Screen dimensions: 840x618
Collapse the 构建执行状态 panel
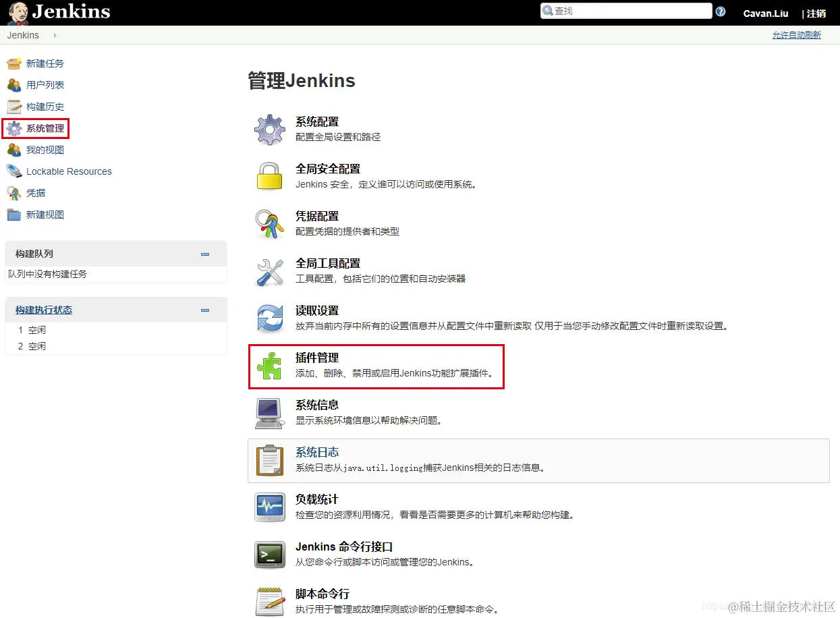[205, 310]
